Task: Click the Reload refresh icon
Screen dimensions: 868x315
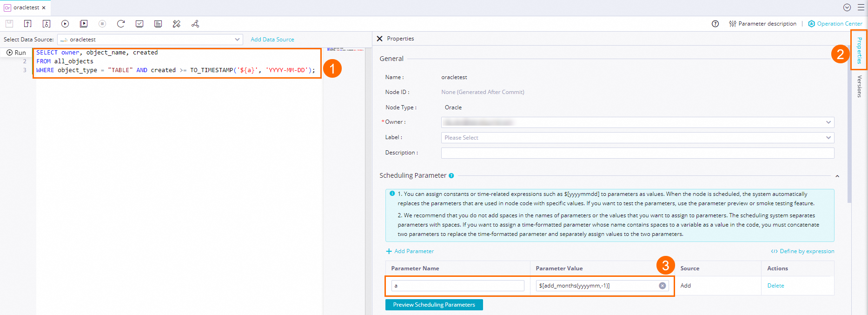Action: coord(121,24)
